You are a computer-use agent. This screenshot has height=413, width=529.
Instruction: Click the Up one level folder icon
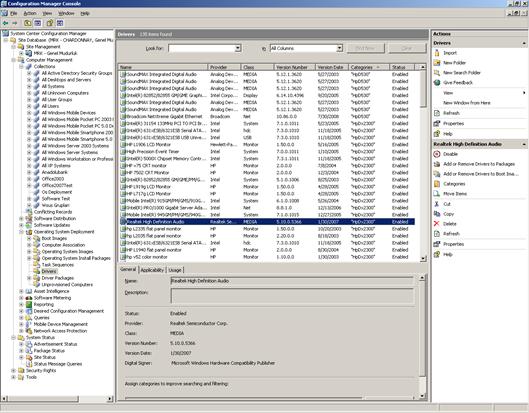tap(27, 23)
